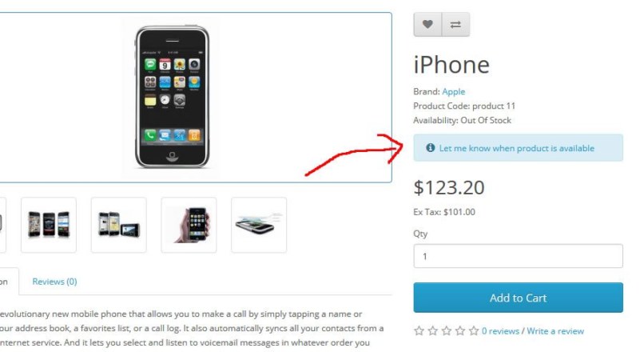The width and height of the screenshot is (644, 352).
Task: View thumbnail showing three iPhones side by side
Action: [x=49, y=225]
